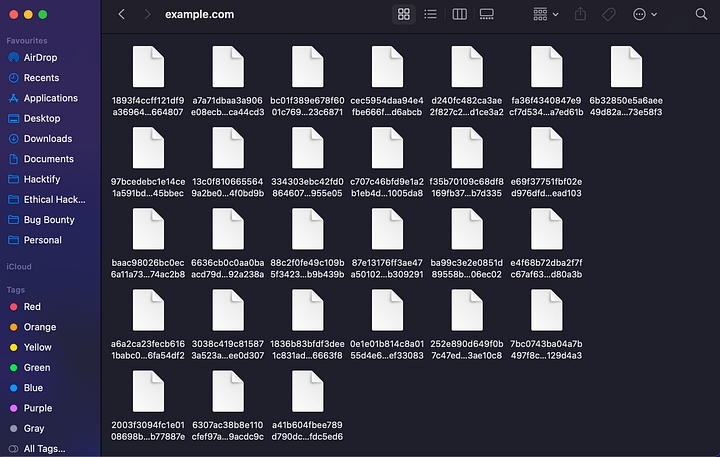Open Downloads in the sidebar
Viewport: 720px width, 457px height.
coord(50,138)
